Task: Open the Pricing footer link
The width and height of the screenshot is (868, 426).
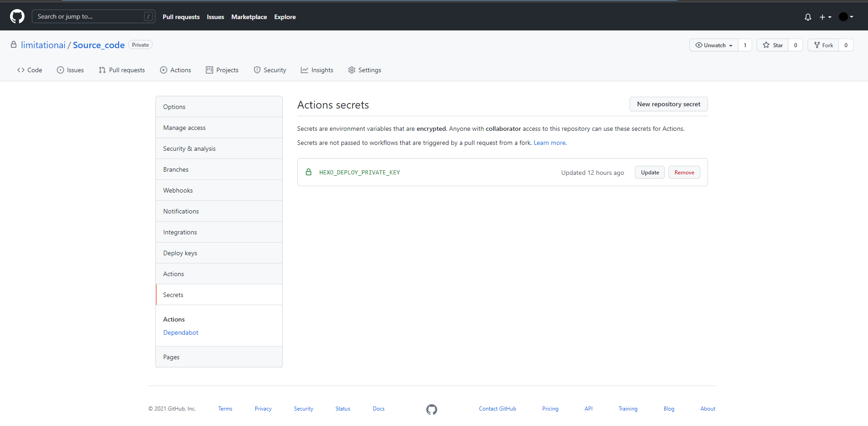Action: point(550,409)
